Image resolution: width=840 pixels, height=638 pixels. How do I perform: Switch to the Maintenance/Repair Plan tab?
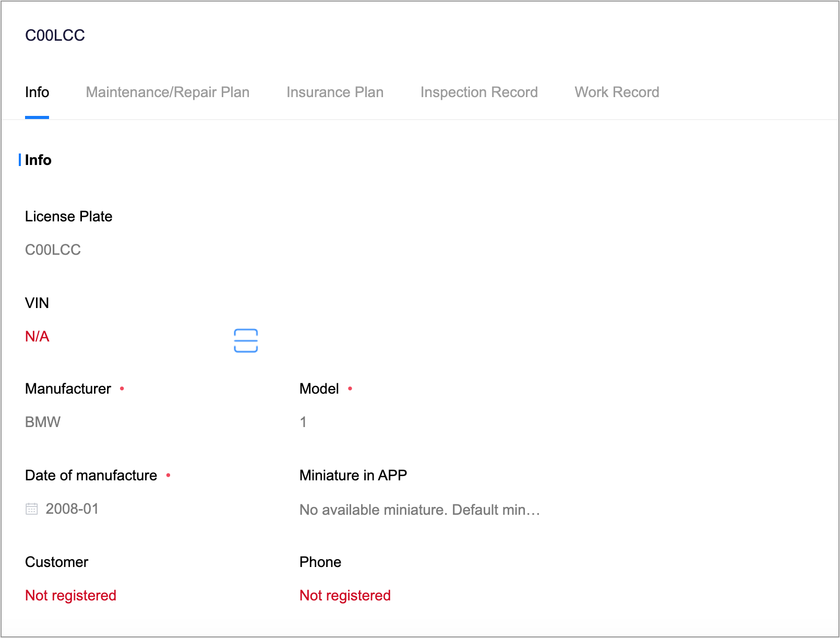tap(167, 92)
